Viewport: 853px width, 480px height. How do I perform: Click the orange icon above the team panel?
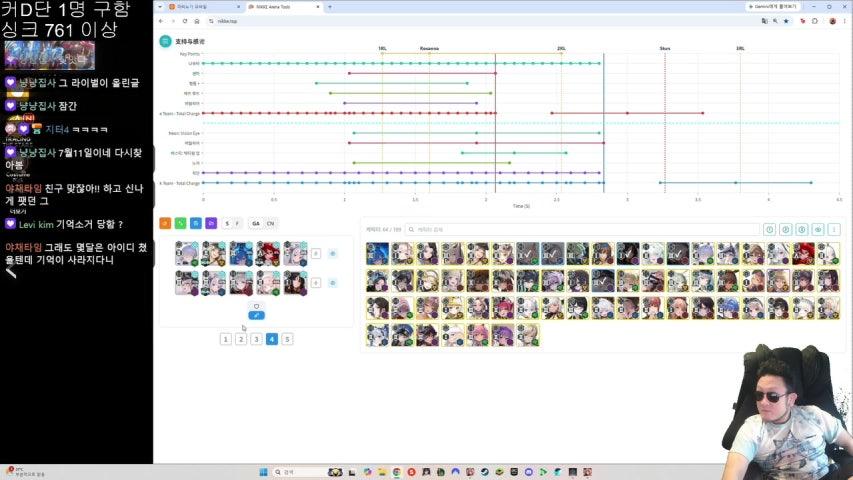click(165, 223)
